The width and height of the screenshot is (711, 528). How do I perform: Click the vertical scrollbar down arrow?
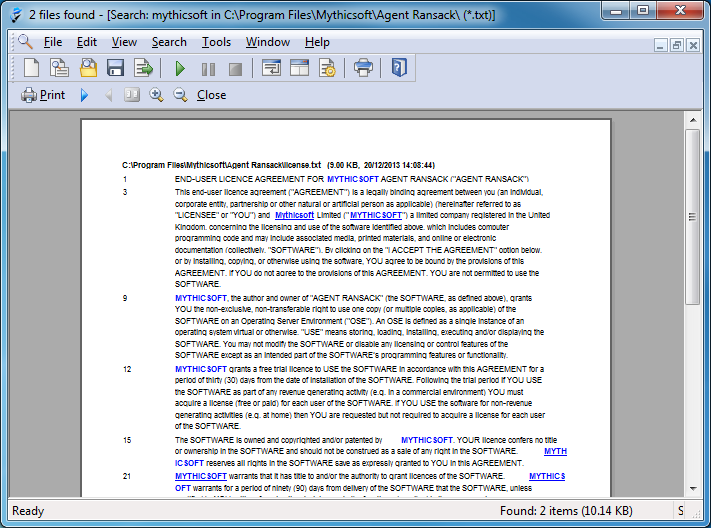click(x=692, y=485)
